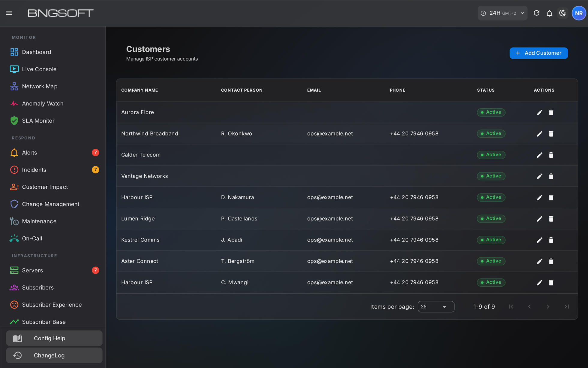Image resolution: width=588 pixels, height=368 pixels.
Task: Click the 1-9 of 9 pagination label
Action: 484,307
